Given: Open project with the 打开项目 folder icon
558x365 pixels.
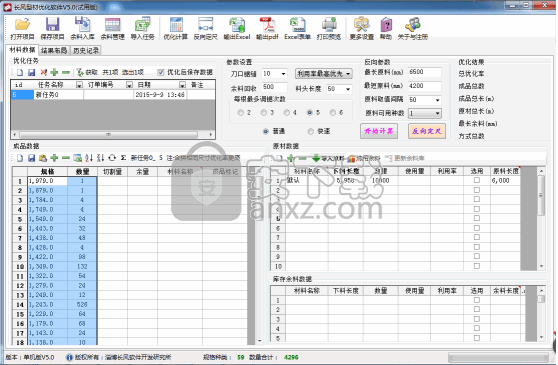Looking at the screenshot, I should pos(22,29).
